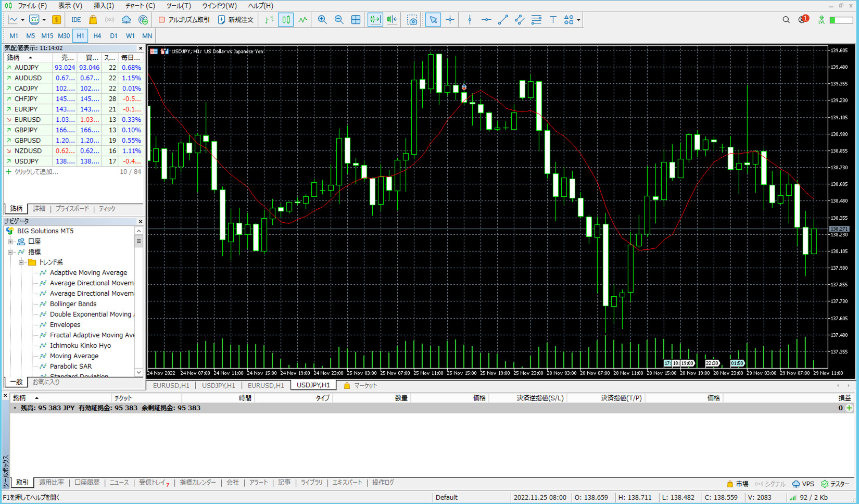Tile chart windows with grid icon
The image size is (859, 504).
tap(356, 20)
